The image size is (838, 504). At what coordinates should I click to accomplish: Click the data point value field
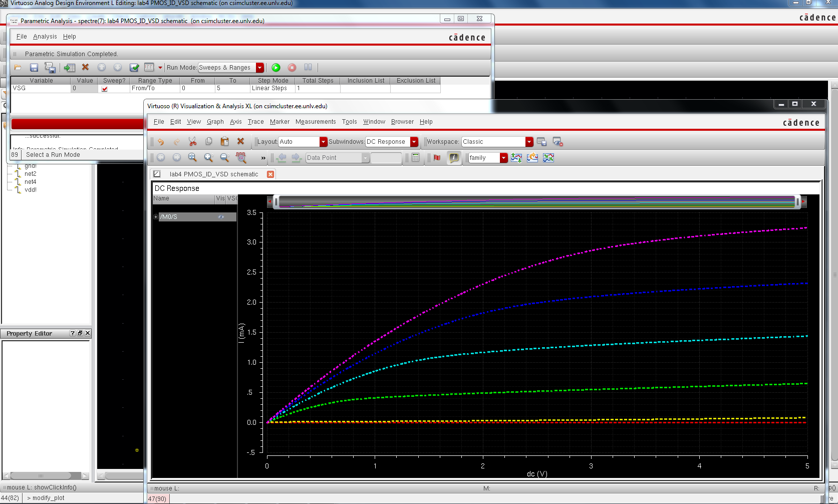pyautogui.click(x=386, y=158)
